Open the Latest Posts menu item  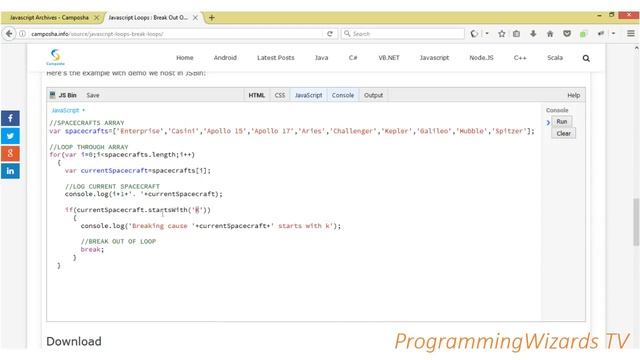276,58
